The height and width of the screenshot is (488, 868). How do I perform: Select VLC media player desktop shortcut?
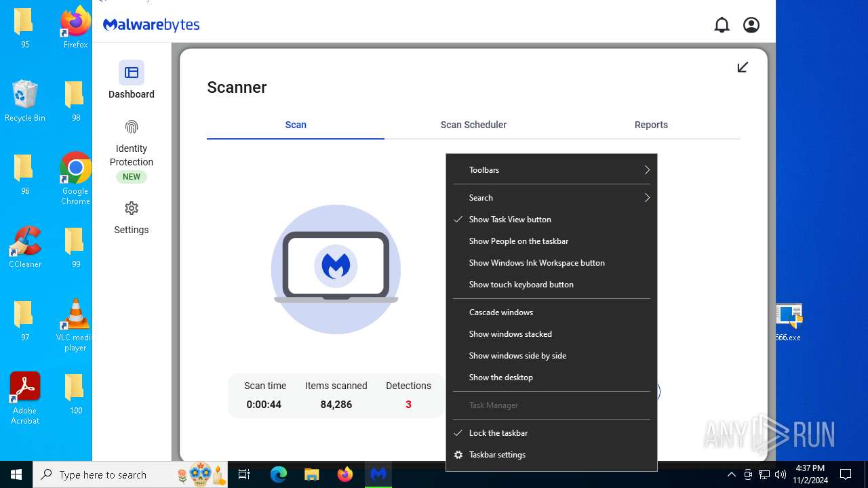pos(75,325)
